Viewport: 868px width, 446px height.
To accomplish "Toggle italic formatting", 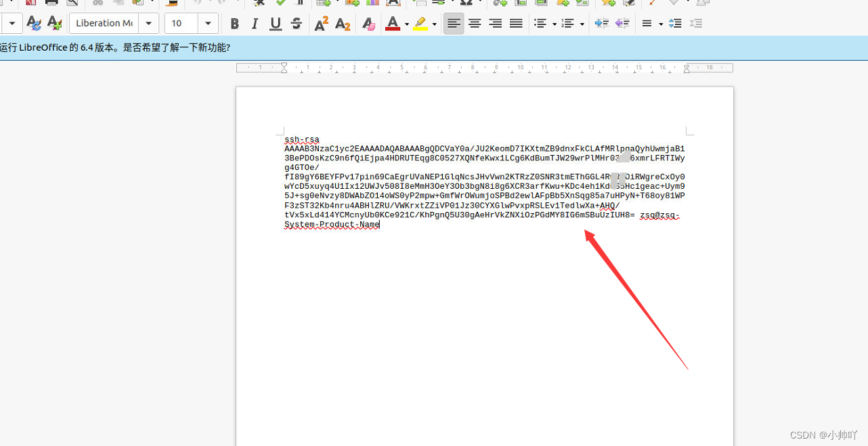I will tap(255, 24).
